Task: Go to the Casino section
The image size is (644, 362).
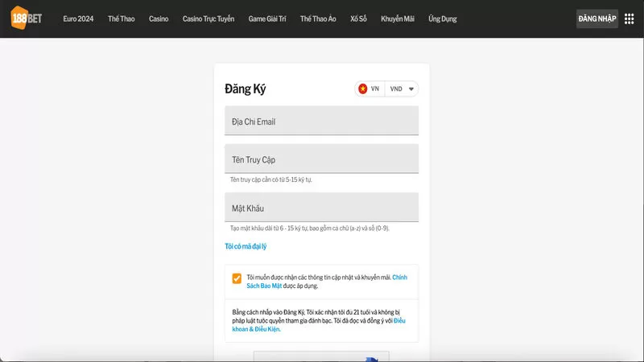Action: (x=159, y=19)
